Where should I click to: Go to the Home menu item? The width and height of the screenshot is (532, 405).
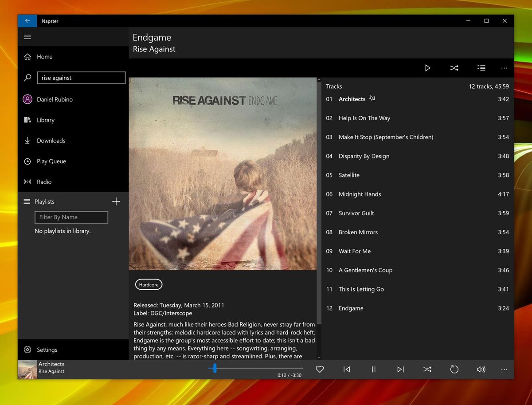coord(44,57)
